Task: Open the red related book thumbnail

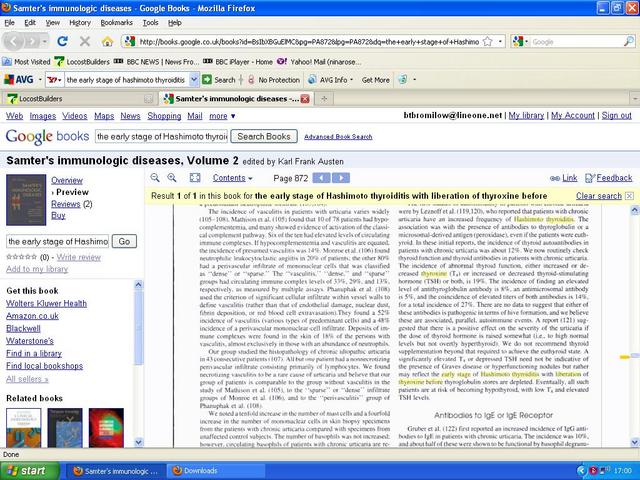Action: (106, 427)
